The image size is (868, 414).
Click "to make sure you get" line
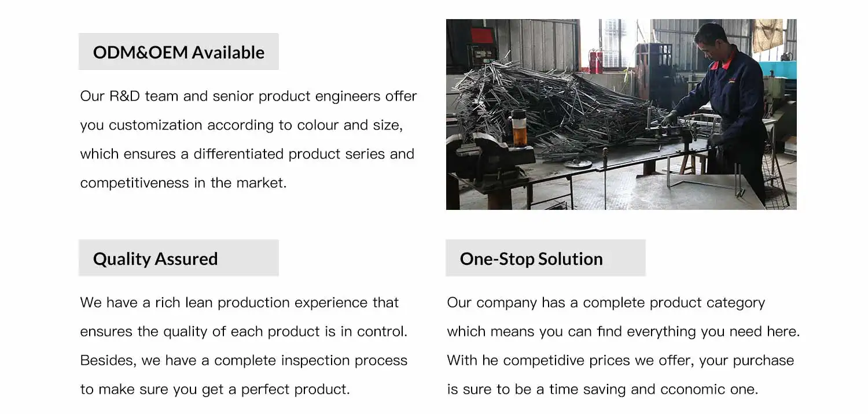click(x=215, y=389)
